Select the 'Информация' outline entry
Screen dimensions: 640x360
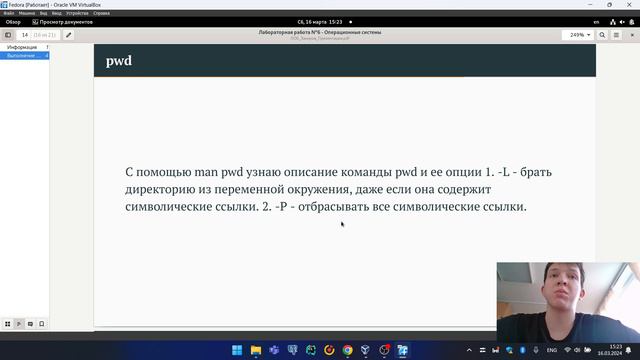(24, 47)
